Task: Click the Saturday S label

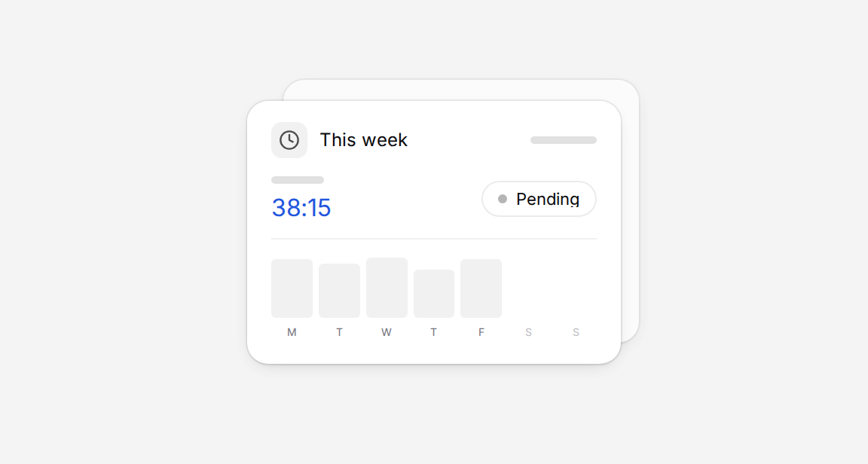Action: pyautogui.click(x=529, y=332)
